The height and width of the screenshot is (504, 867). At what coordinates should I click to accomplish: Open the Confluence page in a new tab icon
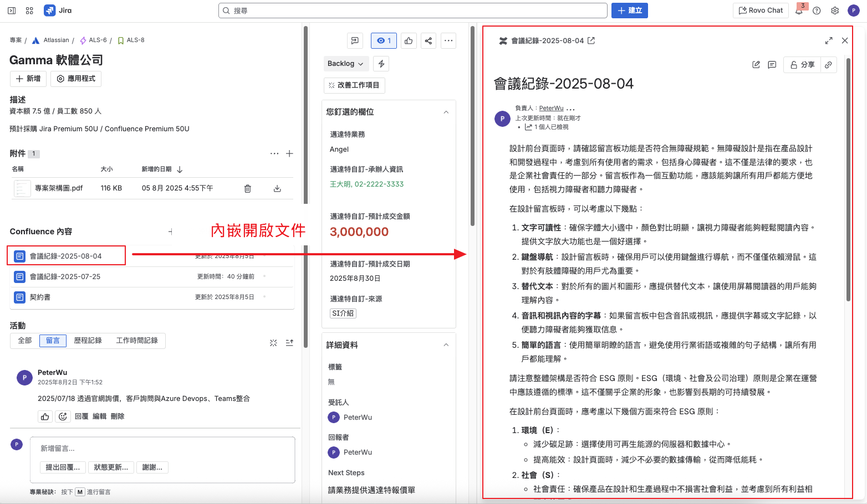pos(591,40)
